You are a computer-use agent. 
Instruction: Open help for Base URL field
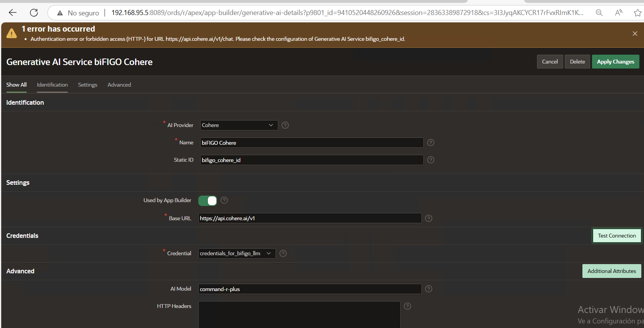[x=428, y=218]
